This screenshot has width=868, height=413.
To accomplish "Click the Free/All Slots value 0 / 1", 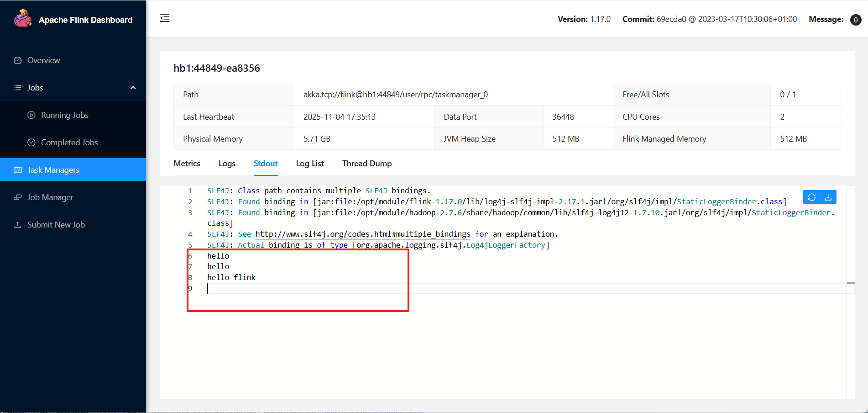I will [x=788, y=95].
